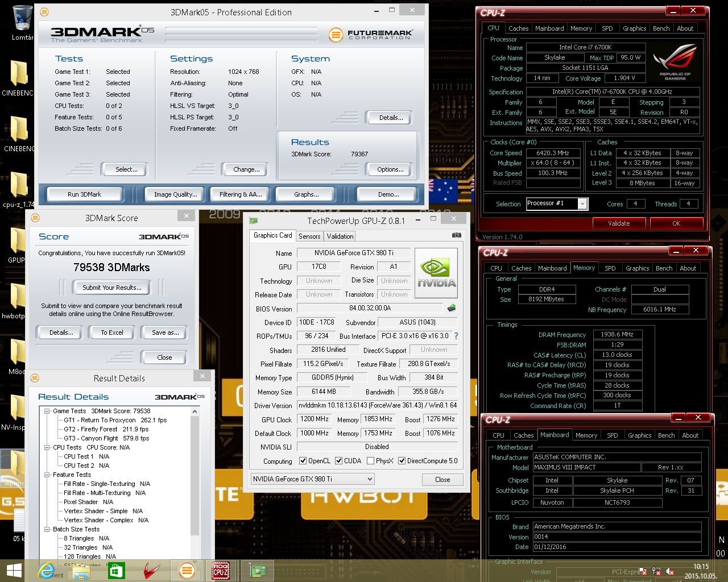Click the Validate button in CPU-Z
Viewport: 728px width, 582px height.
click(619, 223)
